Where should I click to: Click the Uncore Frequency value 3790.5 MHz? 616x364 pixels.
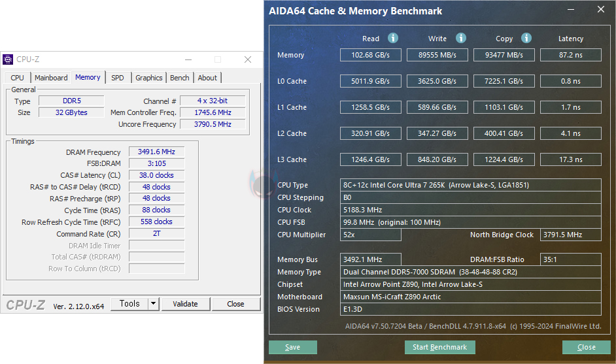(x=213, y=124)
